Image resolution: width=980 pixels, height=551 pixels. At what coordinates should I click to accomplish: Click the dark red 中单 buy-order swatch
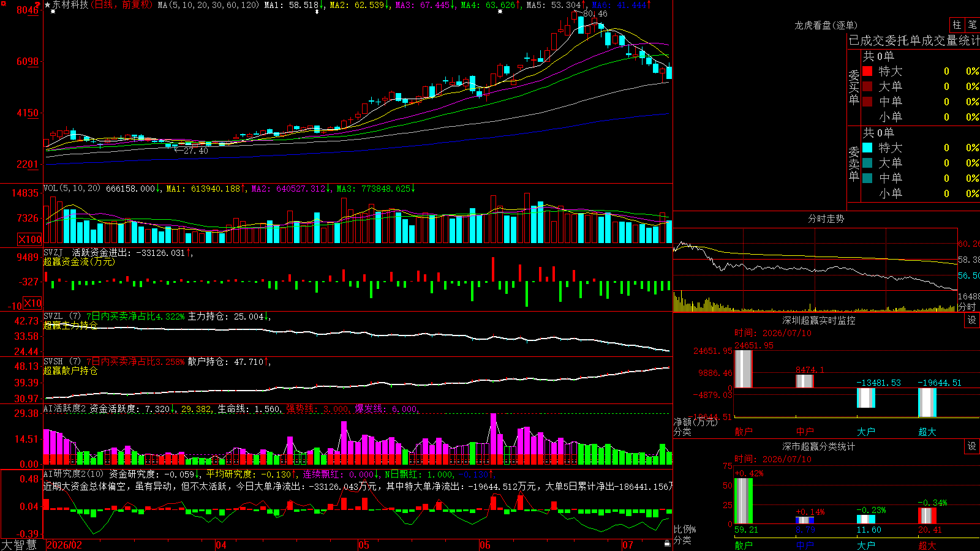pos(867,102)
